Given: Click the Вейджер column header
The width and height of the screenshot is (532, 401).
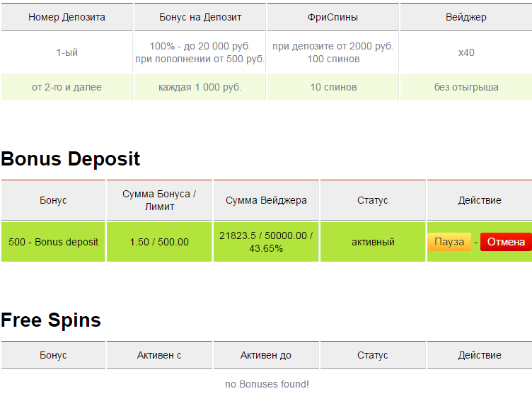Looking at the screenshot, I should pyautogui.click(x=466, y=17).
